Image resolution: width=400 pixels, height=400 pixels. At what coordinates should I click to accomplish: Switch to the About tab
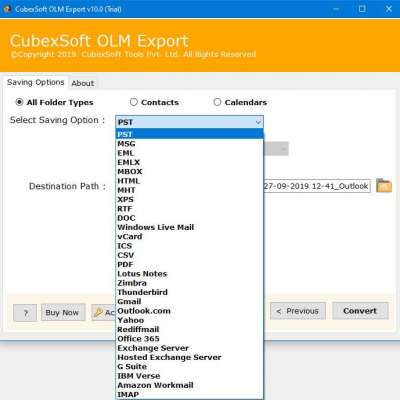coord(83,83)
